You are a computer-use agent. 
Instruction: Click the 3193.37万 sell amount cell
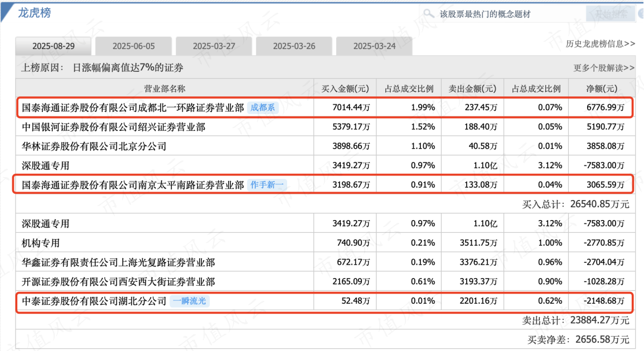478,281
